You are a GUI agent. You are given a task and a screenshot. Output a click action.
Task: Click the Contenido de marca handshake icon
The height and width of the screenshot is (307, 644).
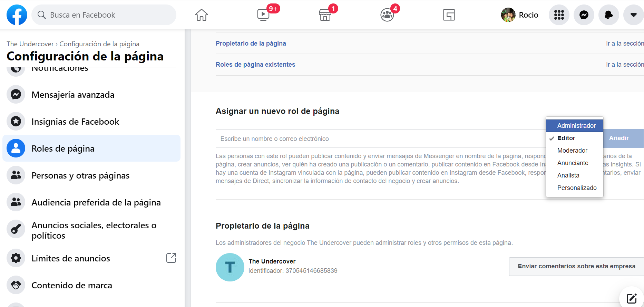pyautogui.click(x=16, y=285)
